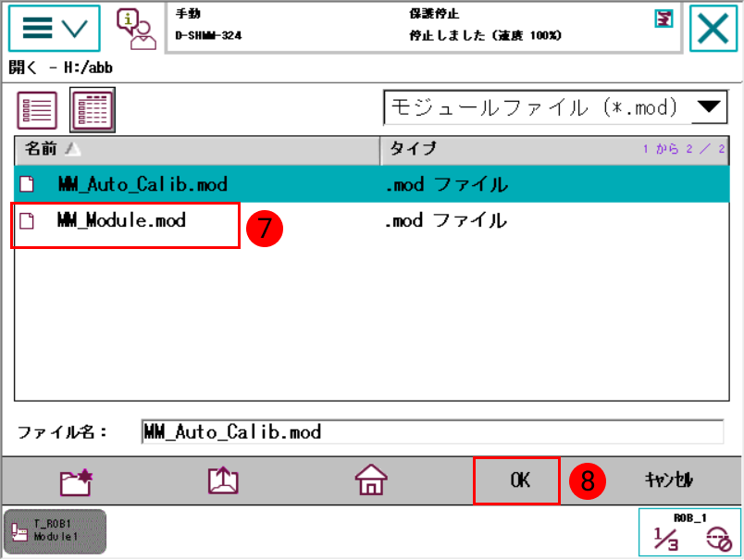
Task: Open the ABB main menu button
Action: coord(54,29)
